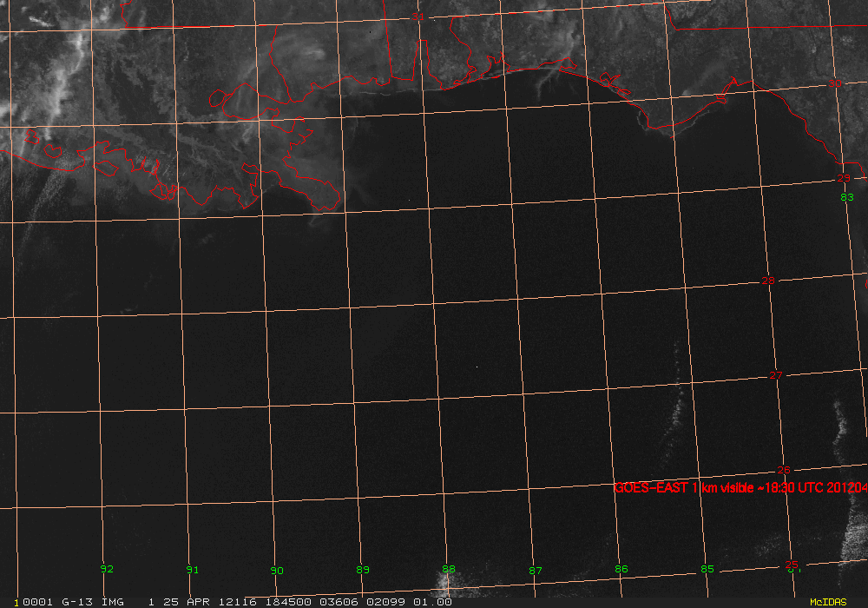Viewport: 868px width, 608px height.
Task: Click the red latitude label 29
Action: click(x=844, y=178)
